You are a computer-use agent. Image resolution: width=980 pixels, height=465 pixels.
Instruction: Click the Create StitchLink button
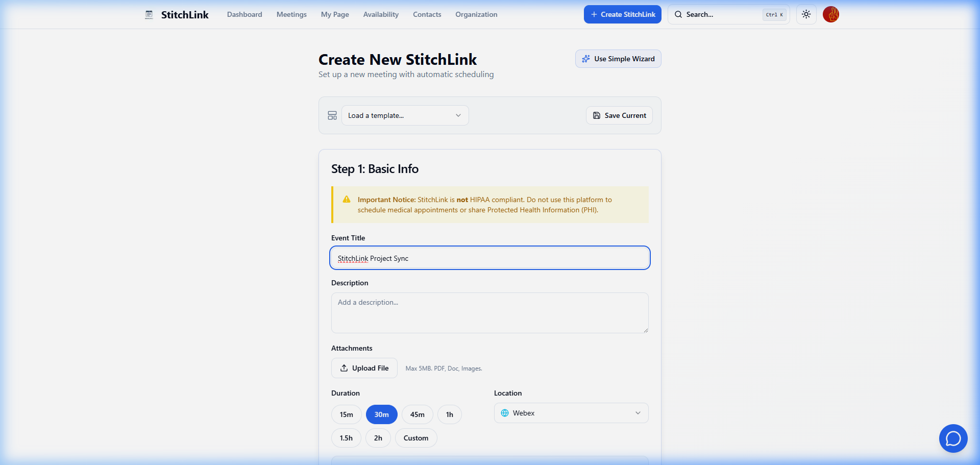click(623, 14)
